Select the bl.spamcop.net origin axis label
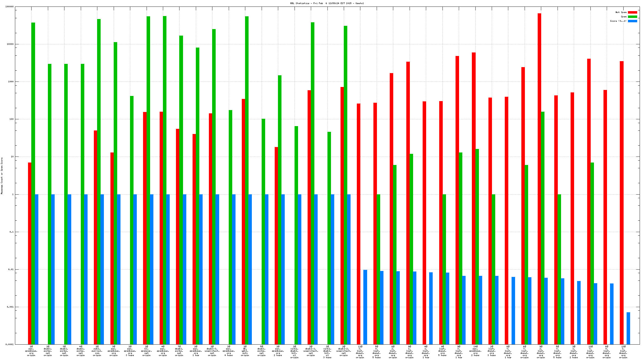644x362 pixels. click(146, 351)
